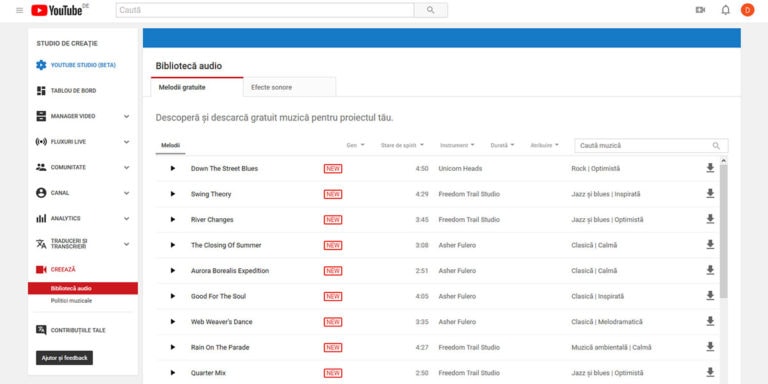Switch to Efecte sonore tab
This screenshot has height=384, width=768.
click(x=289, y=87)
